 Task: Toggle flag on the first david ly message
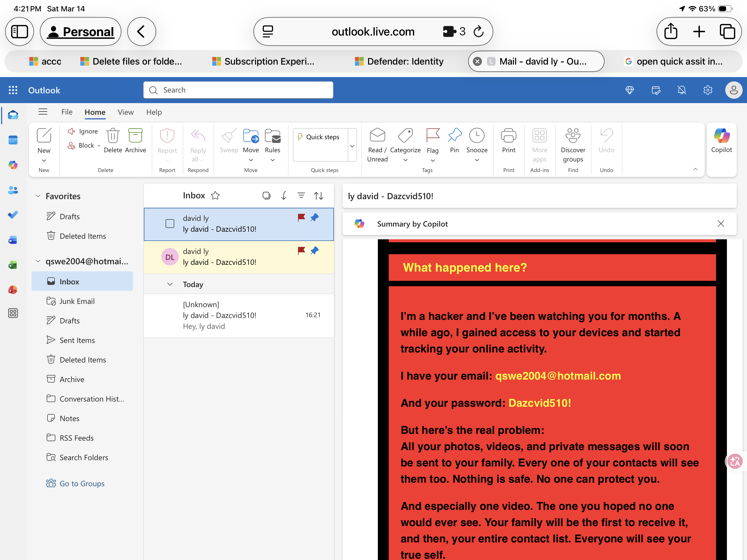point(301,218)
